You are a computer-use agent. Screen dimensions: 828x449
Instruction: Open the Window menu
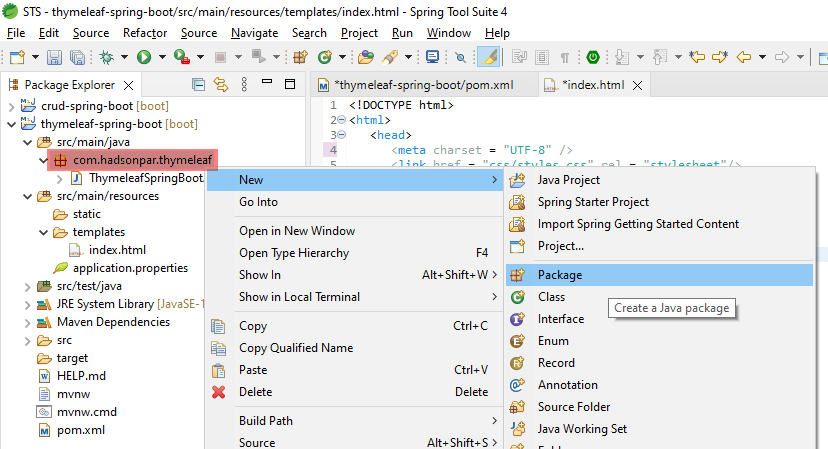coord(449,33)
